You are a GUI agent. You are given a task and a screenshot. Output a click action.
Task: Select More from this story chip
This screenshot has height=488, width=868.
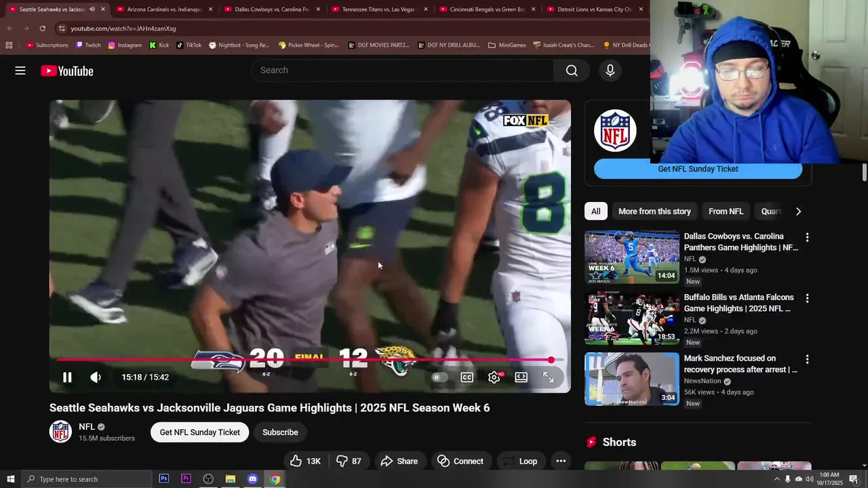pyautogui.click(x=654, y=211)
